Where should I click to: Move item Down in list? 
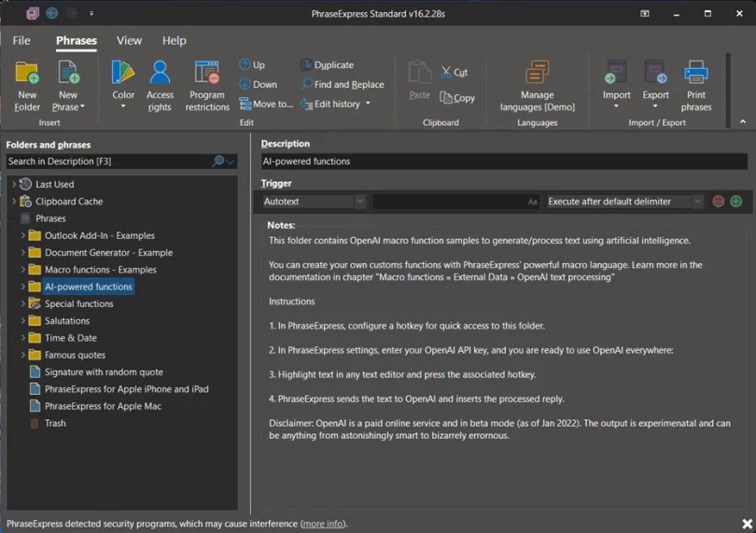click(259, 84)
